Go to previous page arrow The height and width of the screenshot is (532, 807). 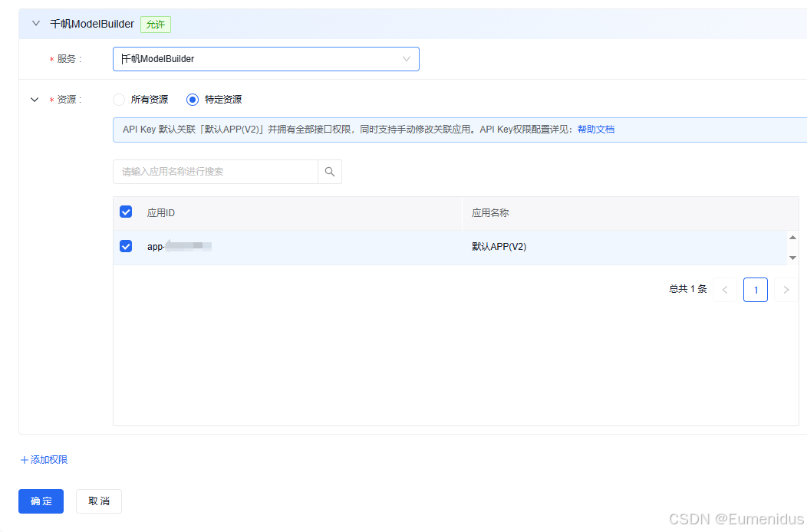click(725, 290)
